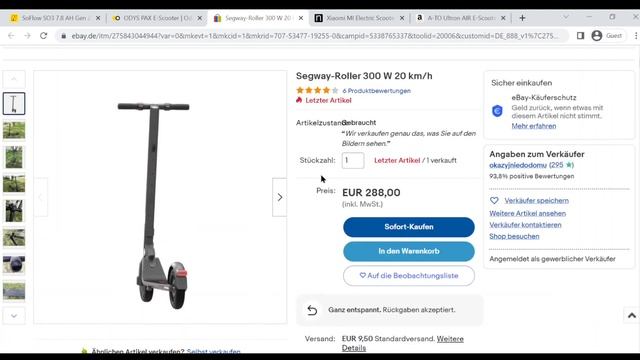The height and width of the screenshot is (360, 640).
Task: Open the browser three-dot menu
Action: (x=636, y=36)
